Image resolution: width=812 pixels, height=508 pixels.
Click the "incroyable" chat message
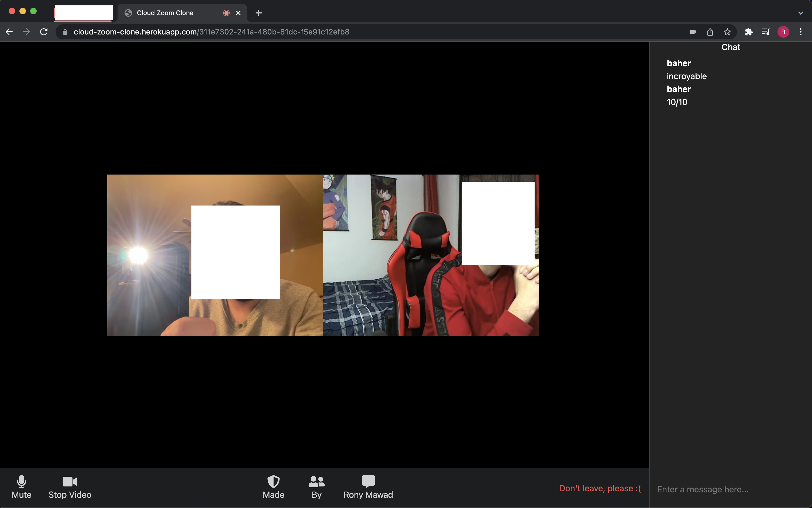[x=687, y=76]
